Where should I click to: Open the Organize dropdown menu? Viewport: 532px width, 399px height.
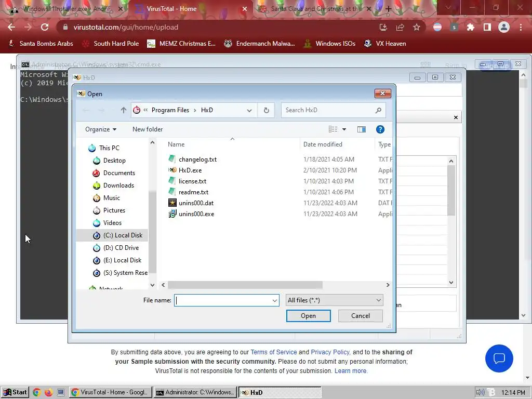click(x=101, y=129)
